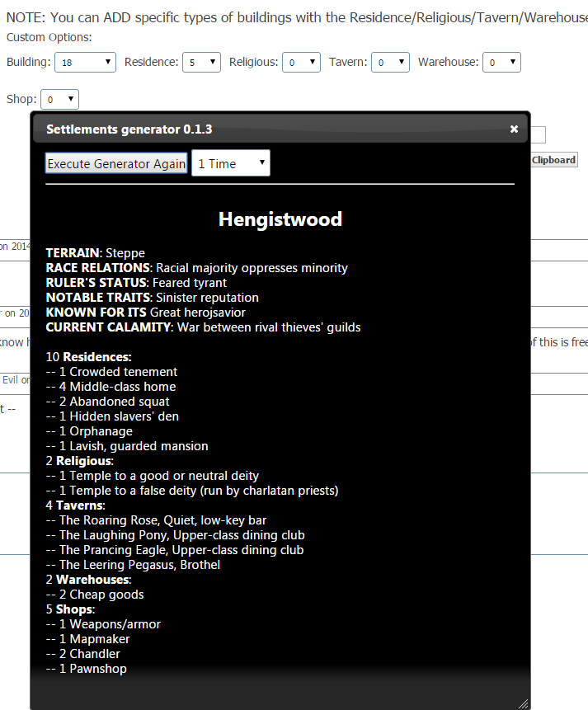The height and width of the screenshot is (710, 588).
Task: Click the Custom Options label
Action: (x=49, y=37)
